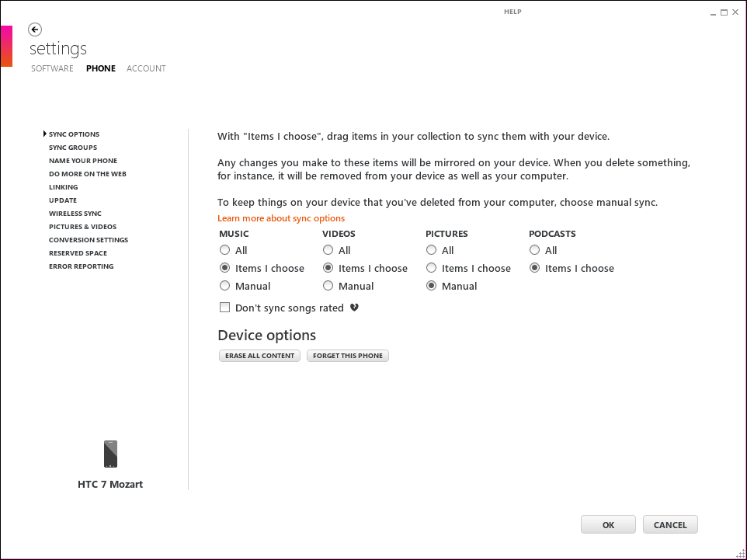Switch to the Account tab
Screen dimensions: 747x560
[146, 68]
